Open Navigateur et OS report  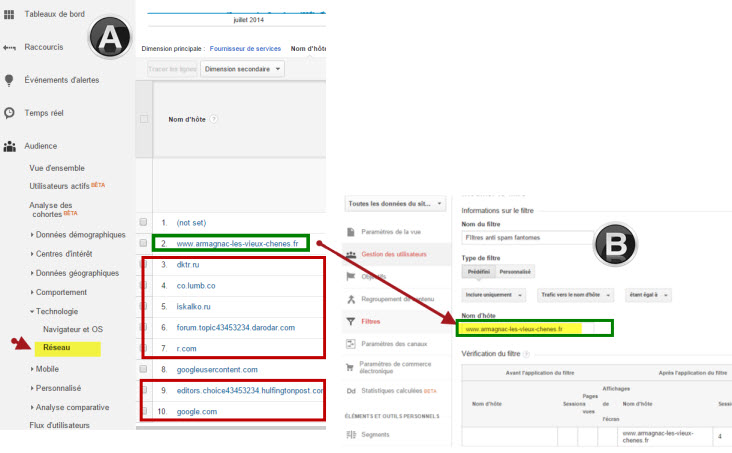coord(73,329)
